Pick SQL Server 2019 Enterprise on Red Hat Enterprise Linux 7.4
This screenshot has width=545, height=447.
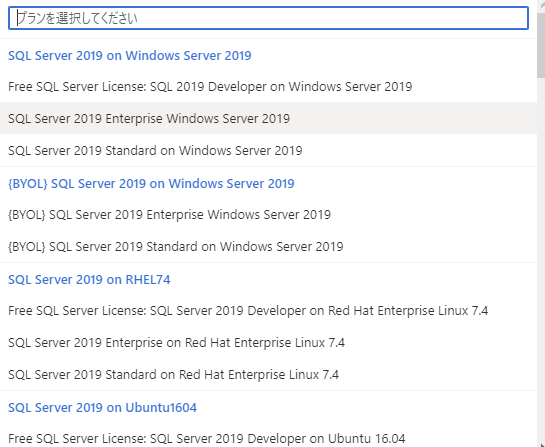pyautogui.click(x=268, y=342)
